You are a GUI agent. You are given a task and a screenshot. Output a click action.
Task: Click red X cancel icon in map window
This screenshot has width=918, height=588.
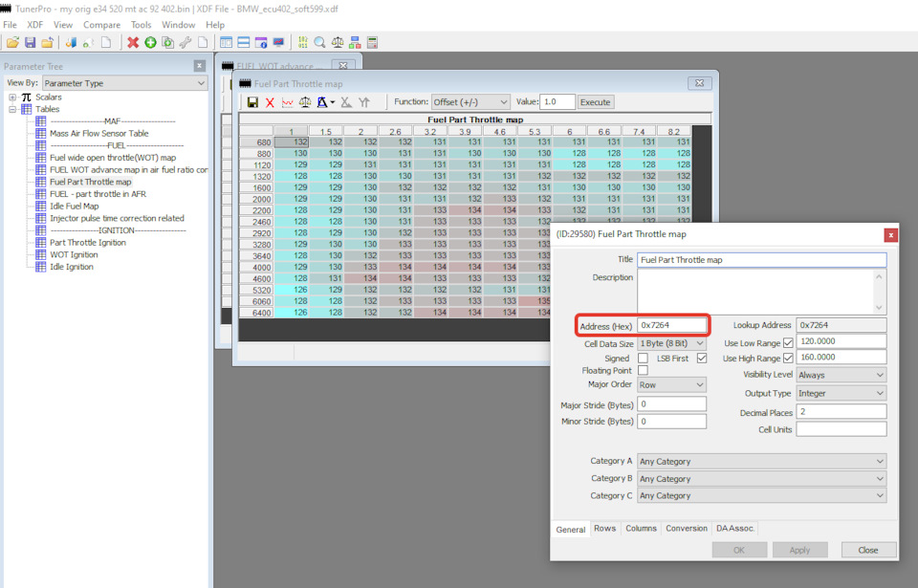coord(270,102)
